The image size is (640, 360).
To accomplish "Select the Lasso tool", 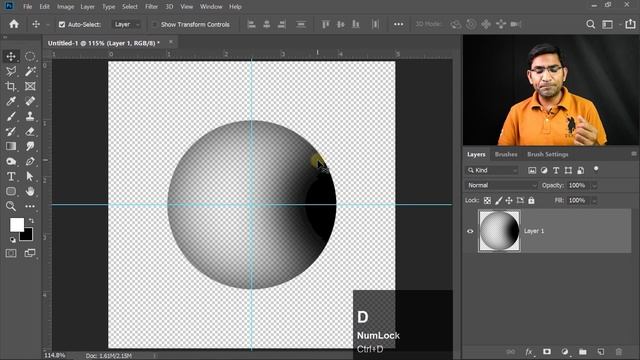I will tap(11, 71).
